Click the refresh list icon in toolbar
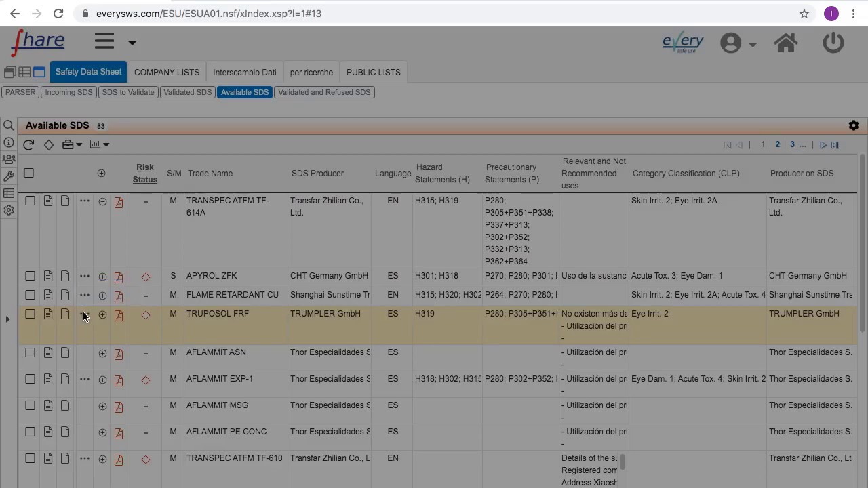 point(28,144)
